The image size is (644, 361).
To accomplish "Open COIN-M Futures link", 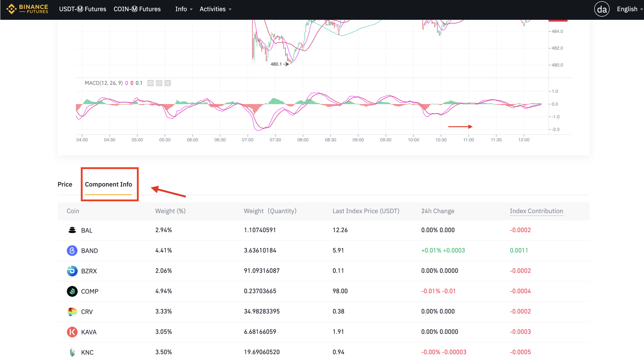I will click(x=137, y=9).
